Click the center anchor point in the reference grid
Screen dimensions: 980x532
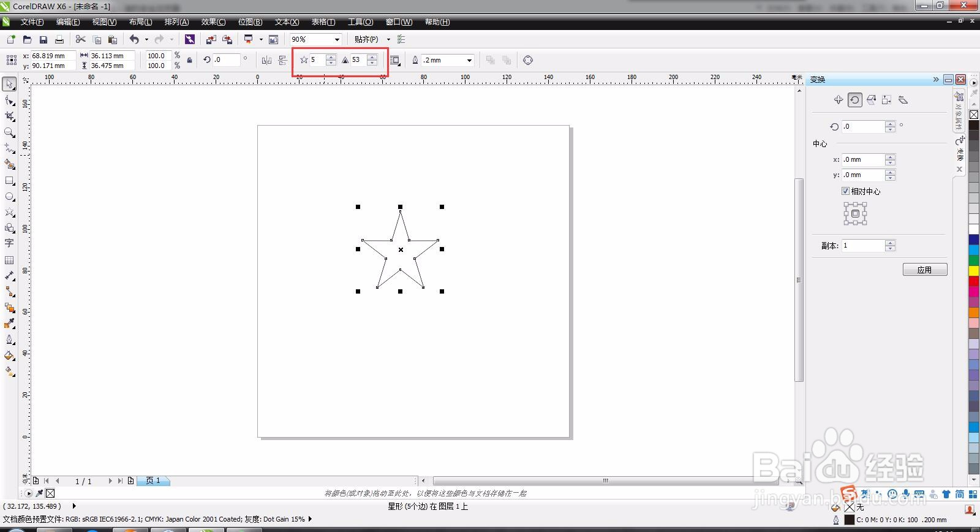coord(855,214)
